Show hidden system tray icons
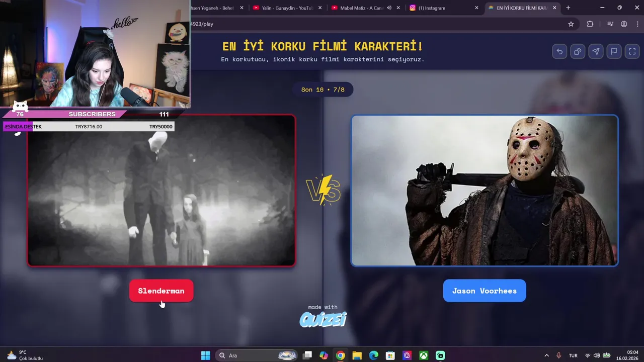The height and width of the screenshot is (362, 644). (547, 355)
